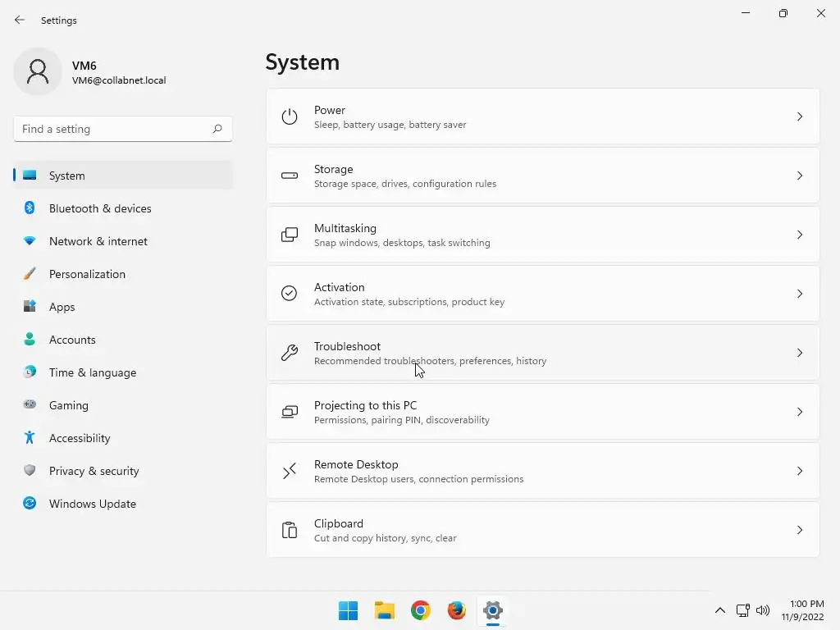This screenshot has height=630, width=840.
Task: Expand the Storage row chevron
Action: (x=799, y=176)
